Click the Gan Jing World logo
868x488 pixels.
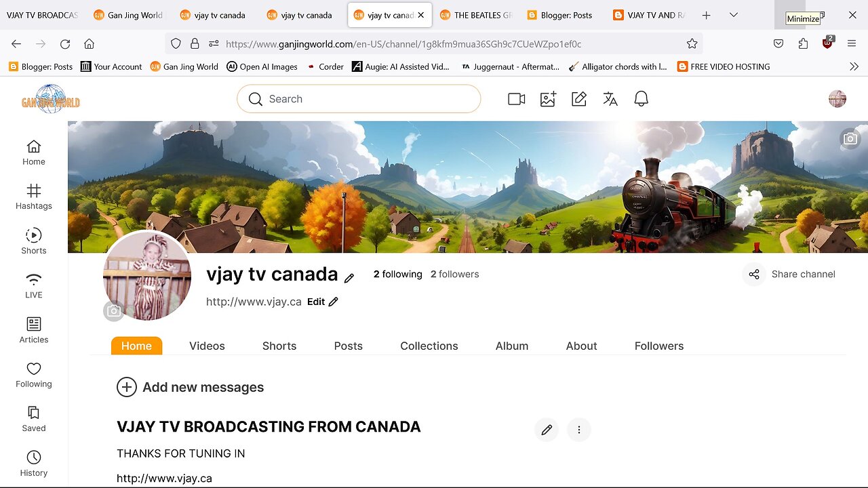coord(51,99)
